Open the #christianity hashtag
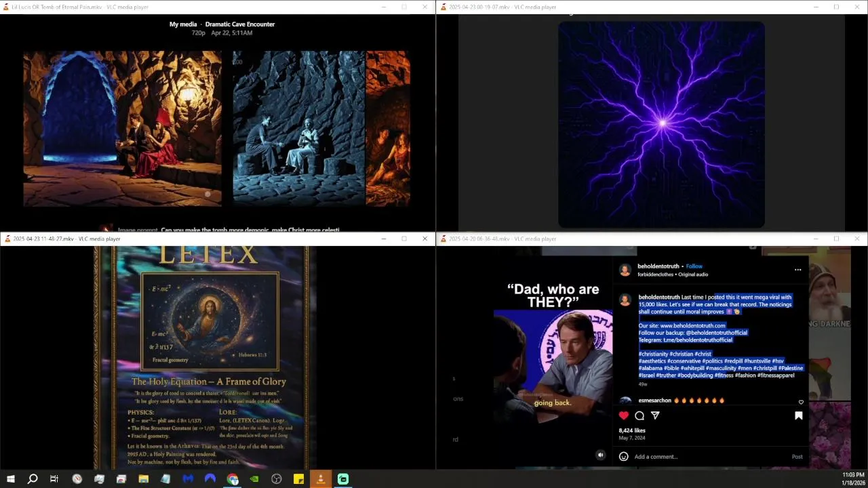Screen dimensions: 868x488 coord(653,354)
